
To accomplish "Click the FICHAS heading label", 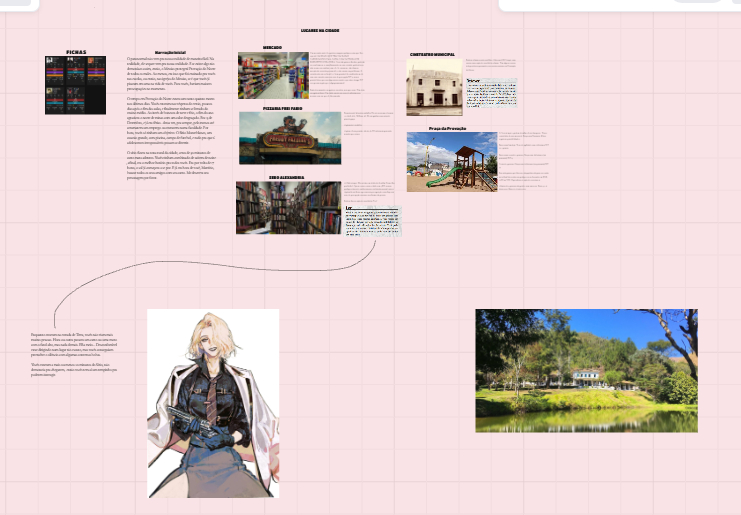I will (75, 52).
